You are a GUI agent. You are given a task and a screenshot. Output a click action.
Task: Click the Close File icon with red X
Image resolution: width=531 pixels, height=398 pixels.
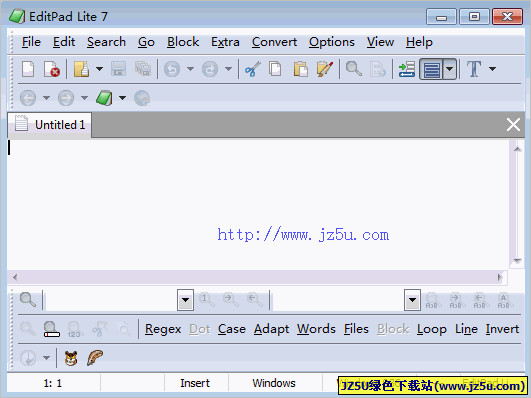(52, 69)
